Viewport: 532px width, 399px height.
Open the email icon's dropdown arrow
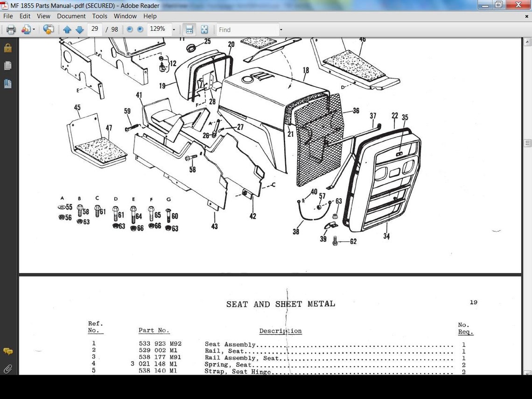coord(34,29)
